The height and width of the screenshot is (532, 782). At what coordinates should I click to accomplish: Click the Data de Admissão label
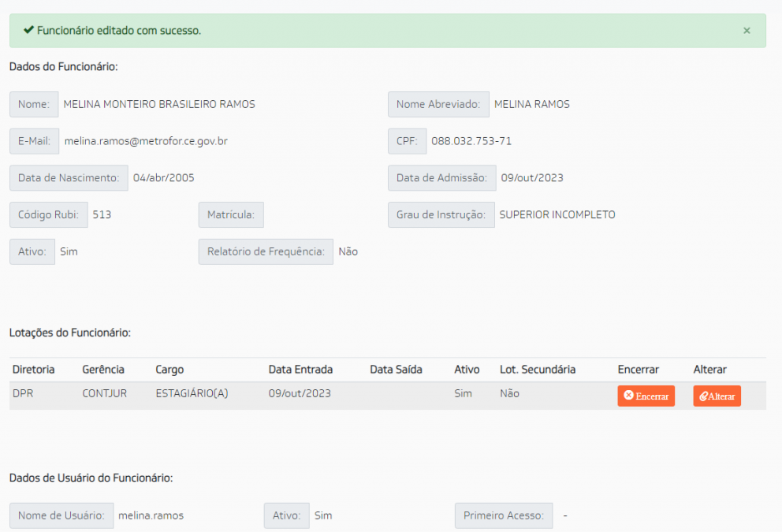pyautogui.click(x=442, y=178)
